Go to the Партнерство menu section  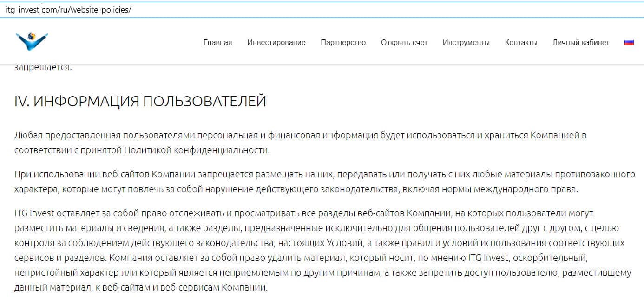click(343, 42)
